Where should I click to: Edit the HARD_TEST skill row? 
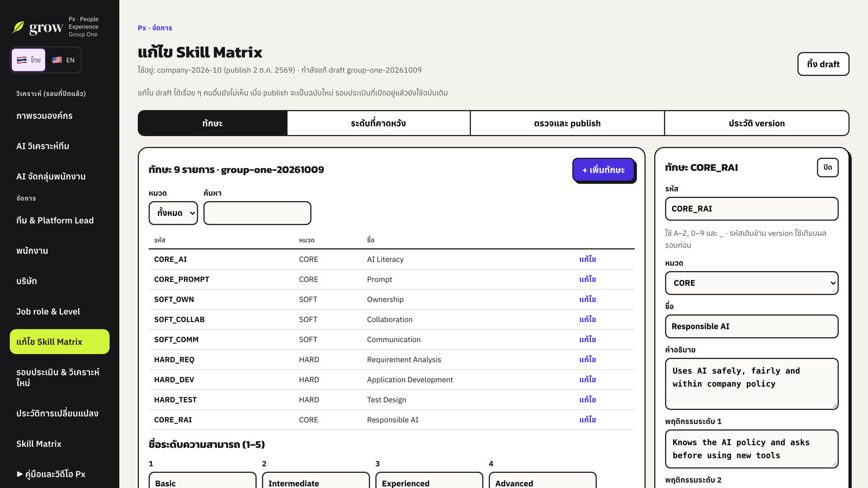tap(588, 400)
